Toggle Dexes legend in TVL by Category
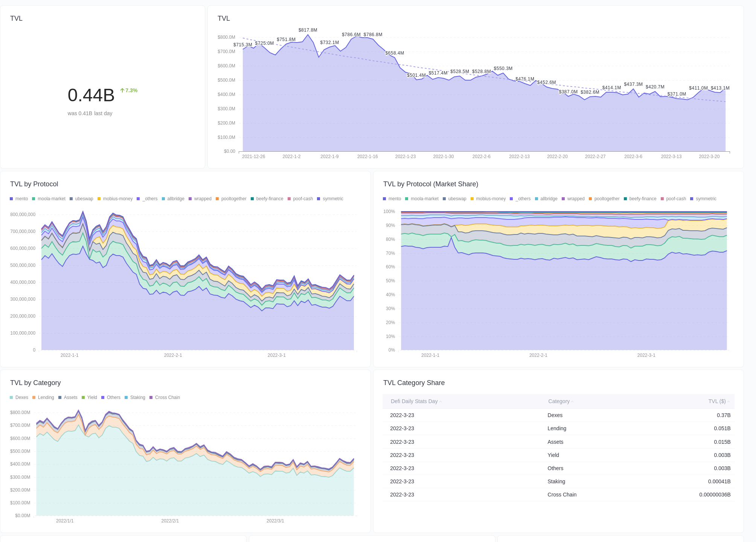756x542 pixels. tap(19, 397)
